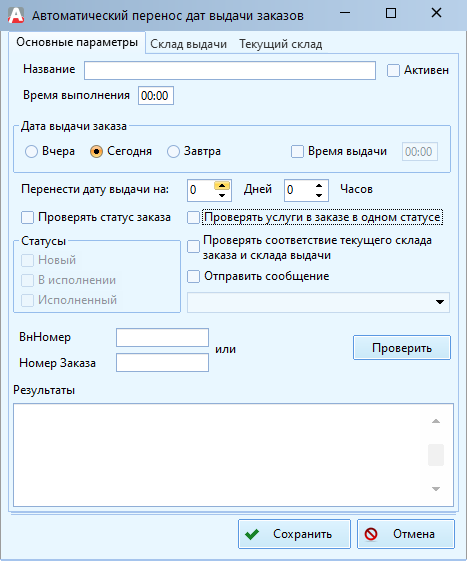
Task: Tick Проверять услуги в заказе в одном статусе
Action: click(x=193, y=218)
